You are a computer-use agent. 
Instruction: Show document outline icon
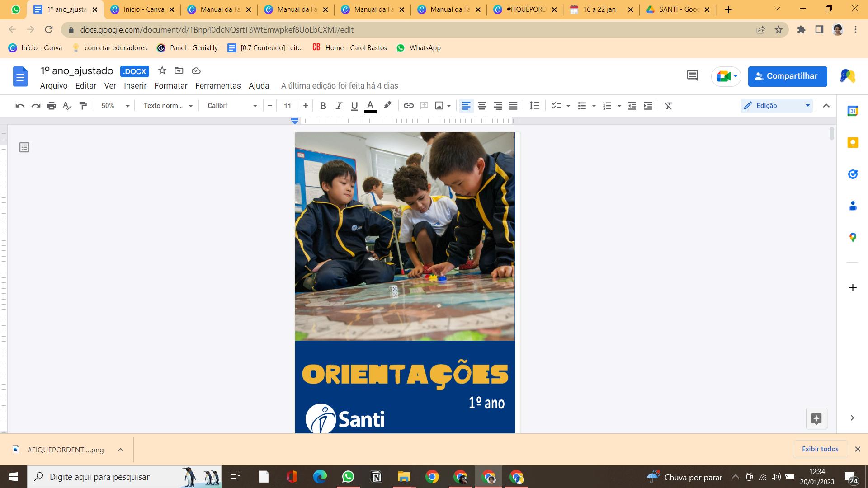[24, 147]
